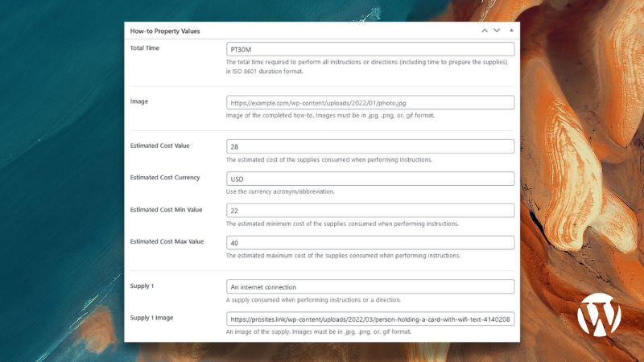Select the Estimated Cost Currency field
The image size is (644, 362).
pyautogui.click(x=370, y=179)
